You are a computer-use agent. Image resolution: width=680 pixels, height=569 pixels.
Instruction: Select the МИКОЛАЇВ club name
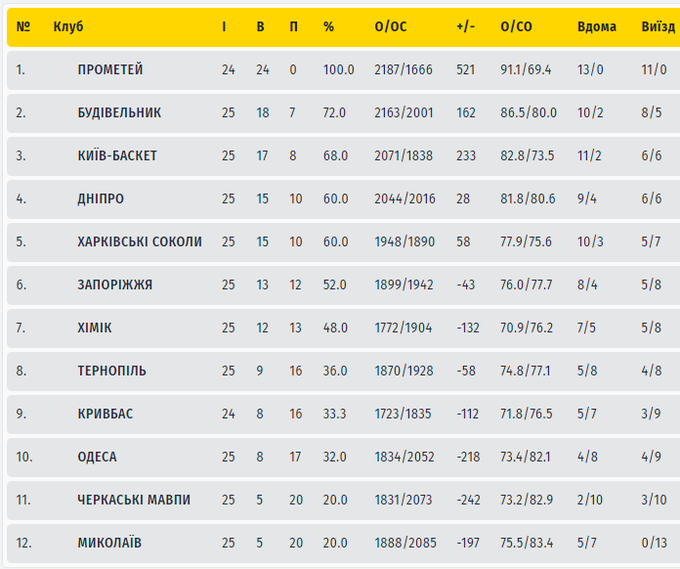point(109,543)
